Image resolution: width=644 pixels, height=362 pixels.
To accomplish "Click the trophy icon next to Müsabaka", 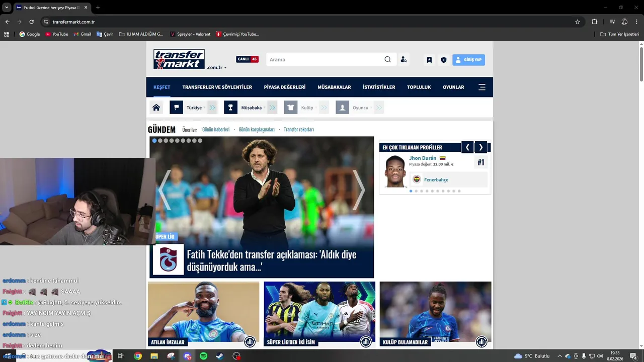I will [x=230, y=108].
